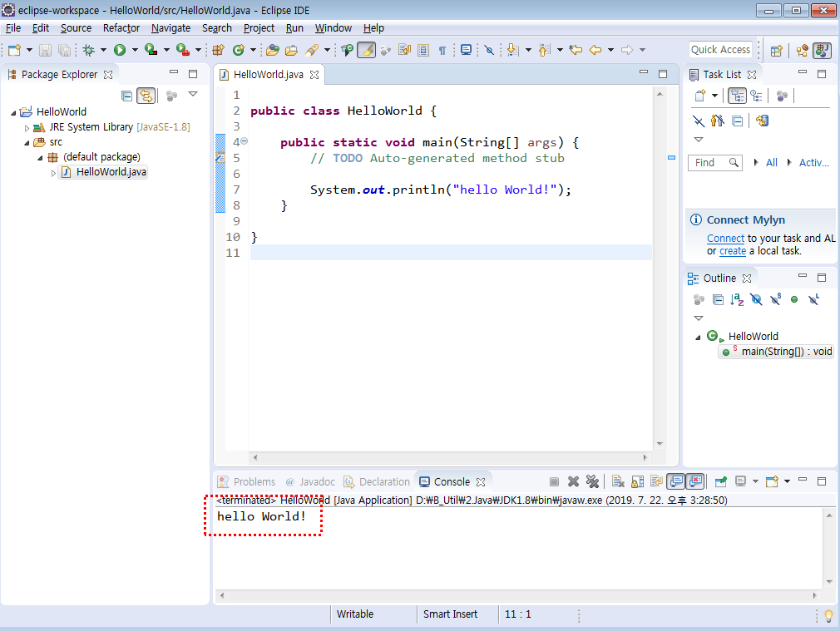Open the Navigate menu

170,28
